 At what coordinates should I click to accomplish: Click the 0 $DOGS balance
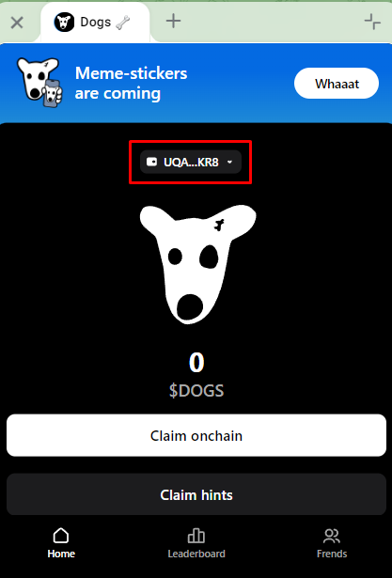[x=196, y=375]
